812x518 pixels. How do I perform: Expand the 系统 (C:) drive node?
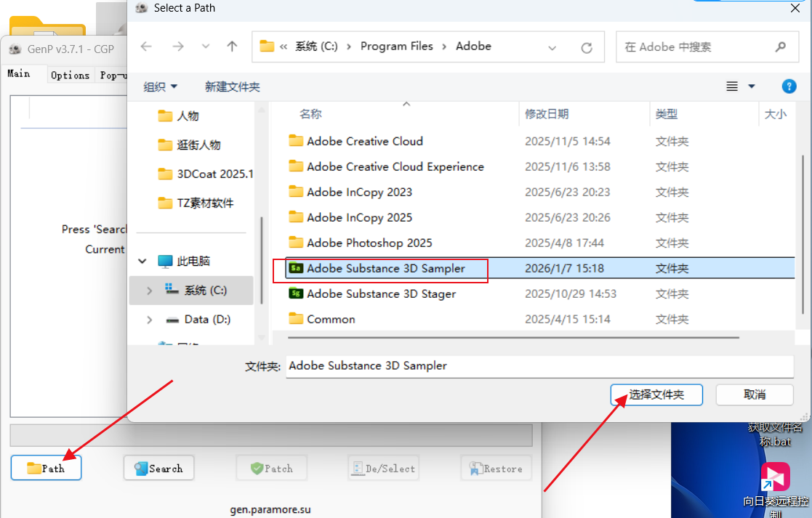pyautogui.click(x=149, y=291)
